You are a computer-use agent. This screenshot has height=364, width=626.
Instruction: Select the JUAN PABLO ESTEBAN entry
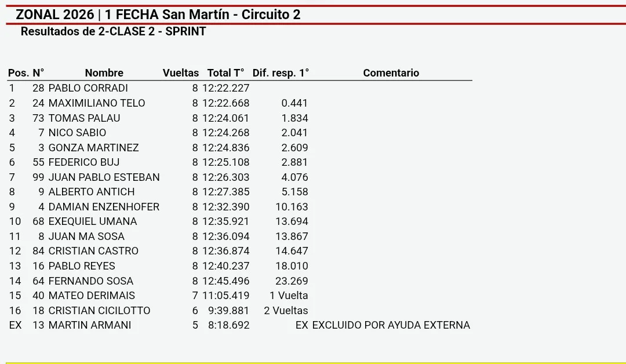click(x=104, y=177)
